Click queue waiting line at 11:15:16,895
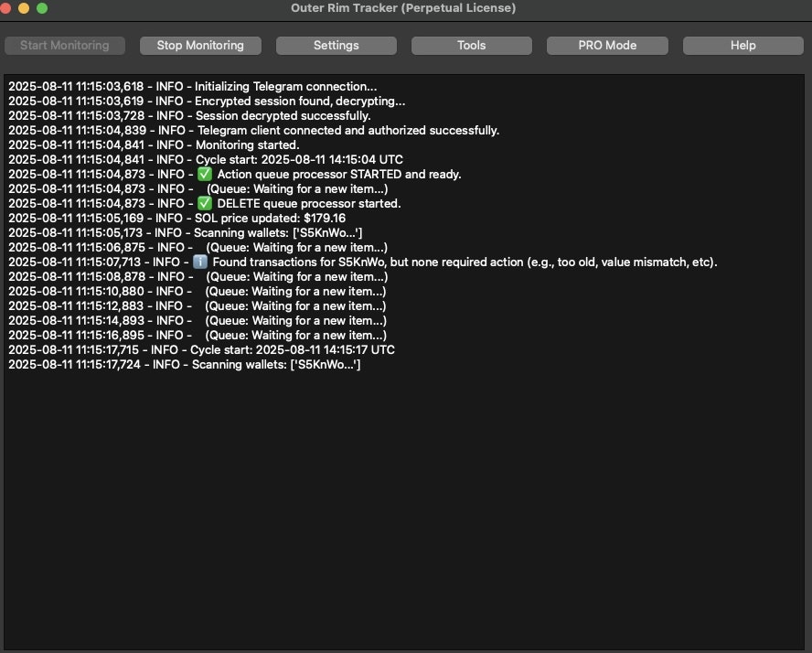This screenshot has width=812, height=653. pyautogui.click(x=198, y=335)
